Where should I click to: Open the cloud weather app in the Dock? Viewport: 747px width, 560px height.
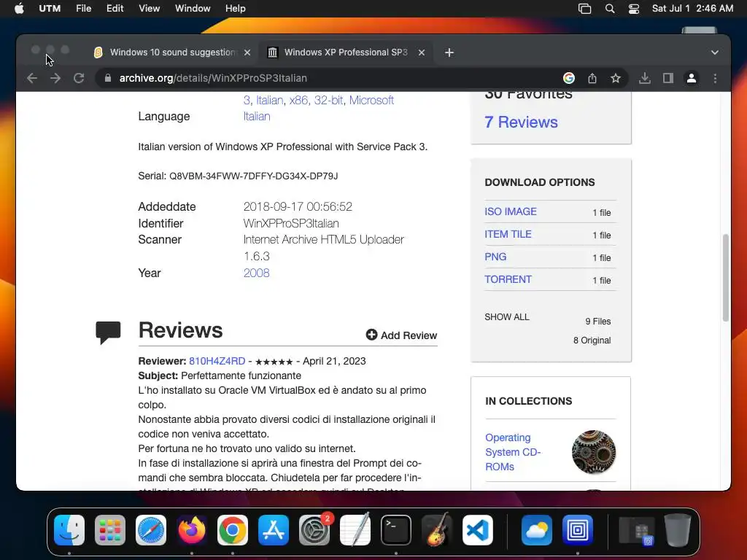coord(536,530)
